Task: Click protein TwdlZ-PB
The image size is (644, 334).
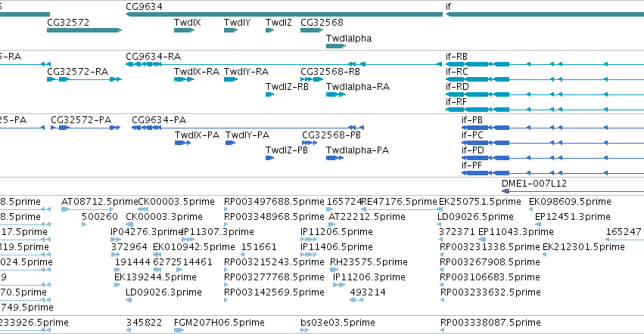Action: [270, 158]
